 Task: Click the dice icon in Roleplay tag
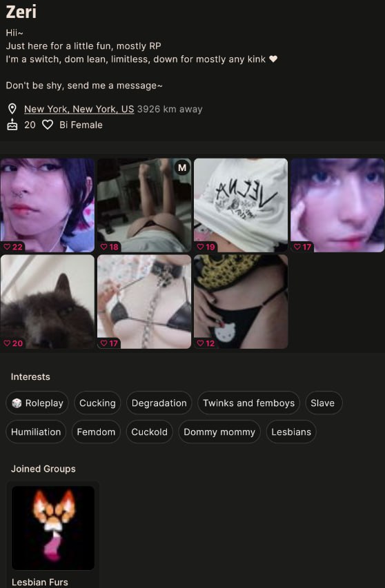tap(17, 403)
